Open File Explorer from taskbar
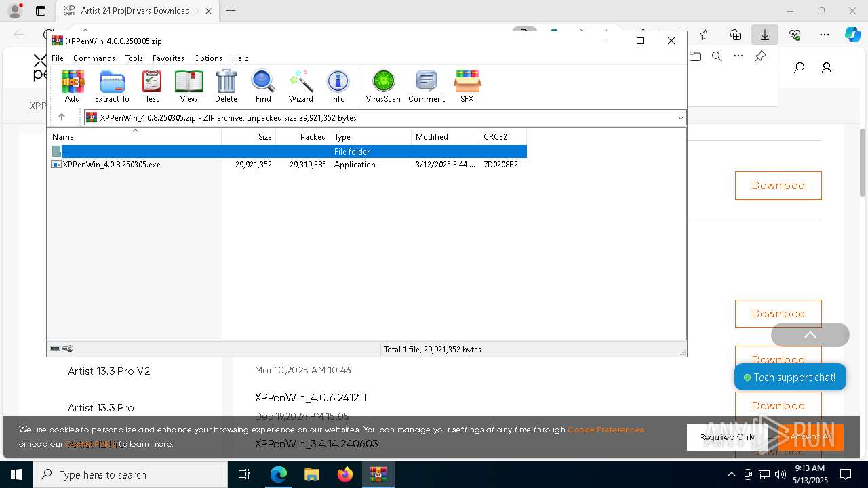This screenshot has height=488, width=868. point(312,474)
